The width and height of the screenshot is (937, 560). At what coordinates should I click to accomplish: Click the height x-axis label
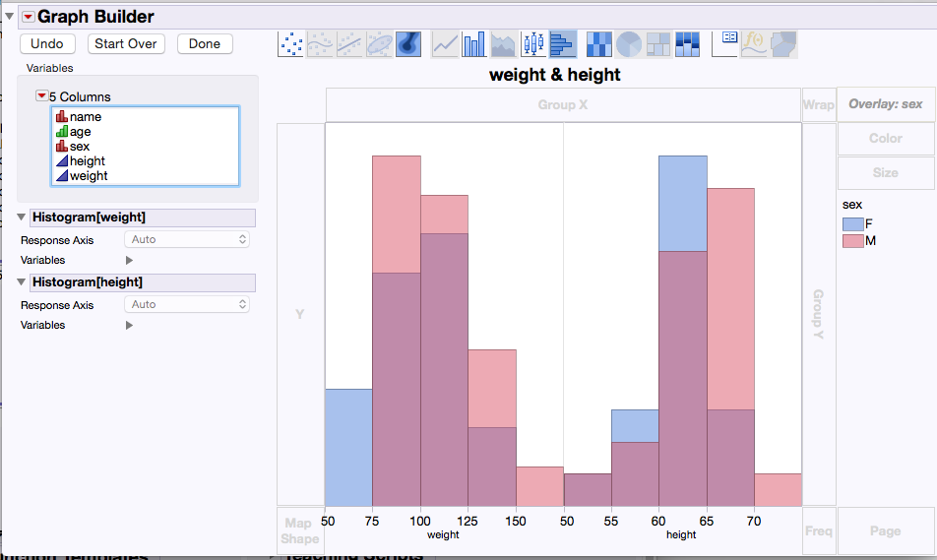pyautogui.click(x=681, y=534)
